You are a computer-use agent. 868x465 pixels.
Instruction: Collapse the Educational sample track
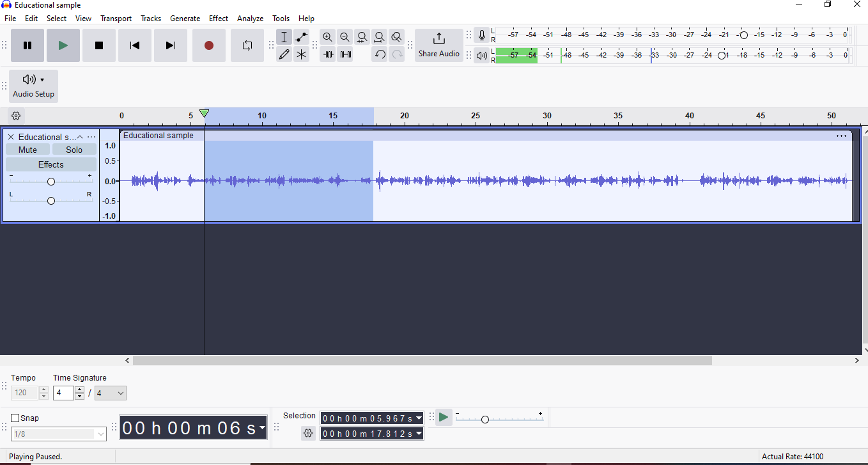80,137
